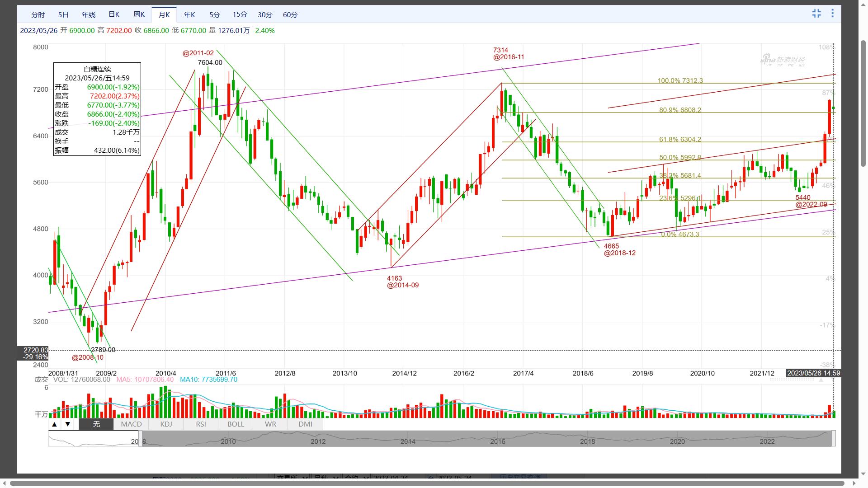This screenshot has width=868, height=488.
Task: Switch to the 周K weekly chart tab
Action: point(139,14)
